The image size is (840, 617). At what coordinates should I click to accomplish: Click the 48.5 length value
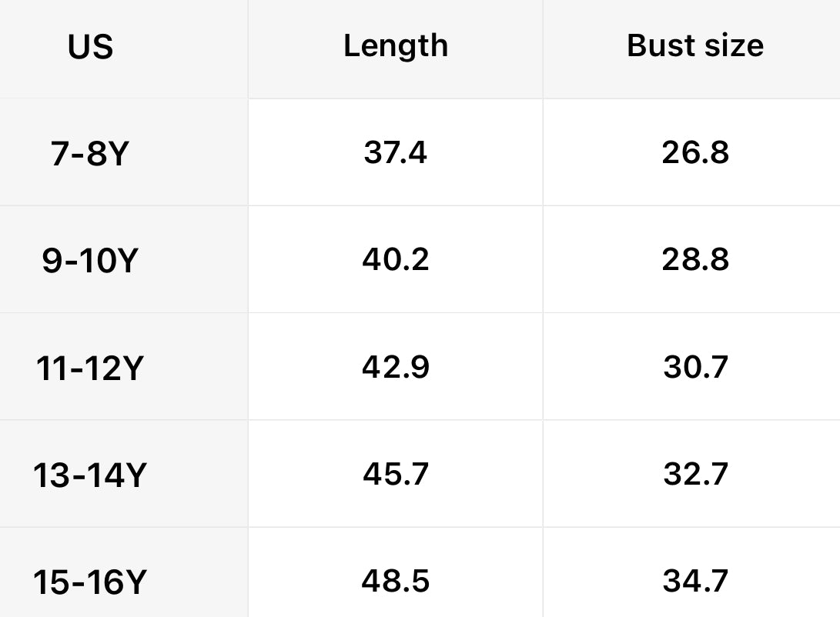click(395, 581)
